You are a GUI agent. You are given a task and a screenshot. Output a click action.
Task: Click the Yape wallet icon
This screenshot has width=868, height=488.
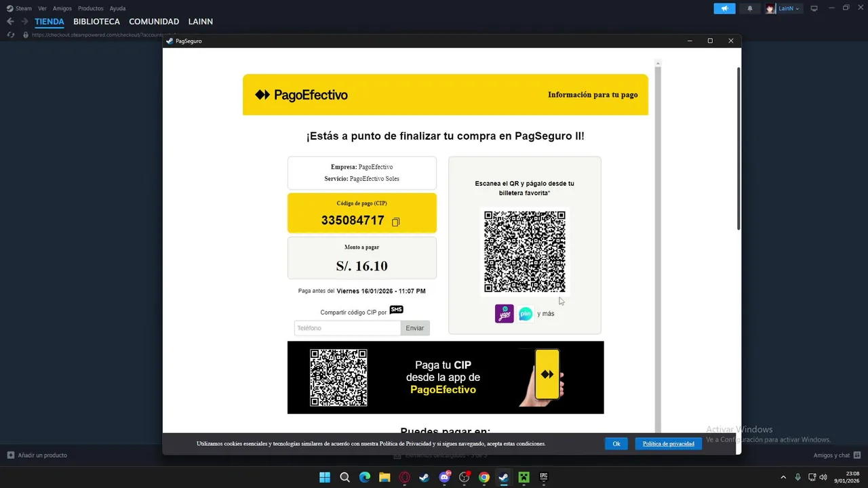(505, 314)
